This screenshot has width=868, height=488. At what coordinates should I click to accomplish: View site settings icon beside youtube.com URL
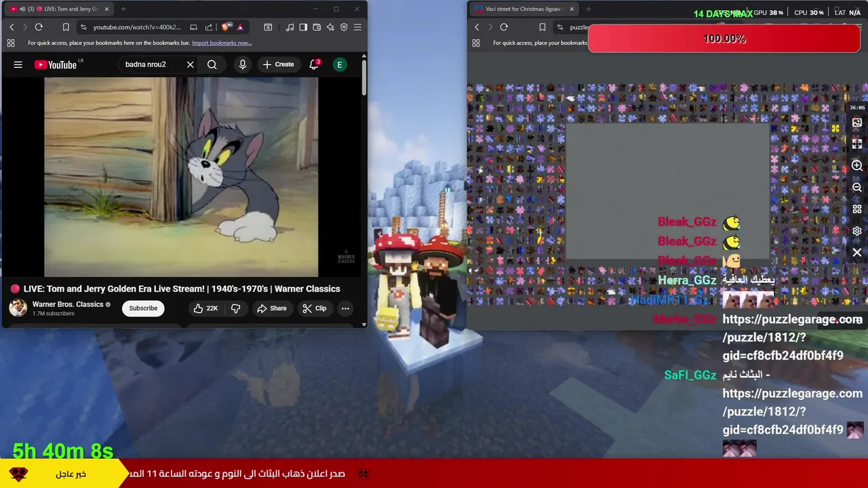83,27
